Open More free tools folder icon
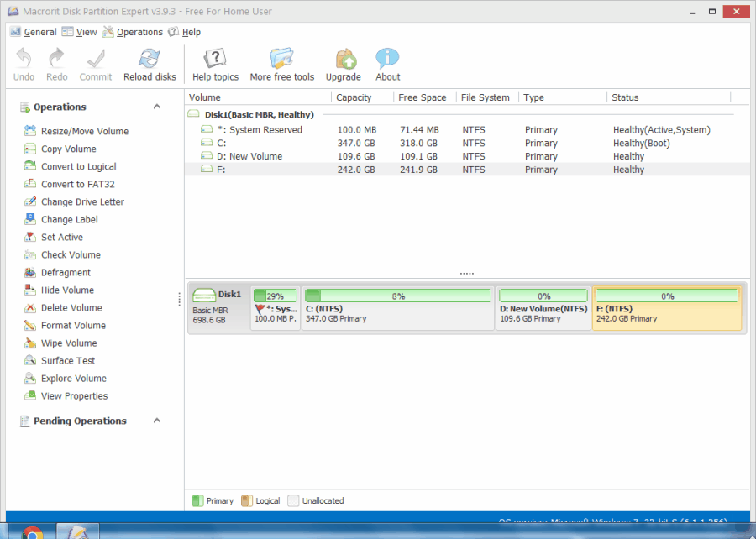Image resolution: width=756 pixels, height=539 pixels. pyautogui.click(x=281, y=58)
